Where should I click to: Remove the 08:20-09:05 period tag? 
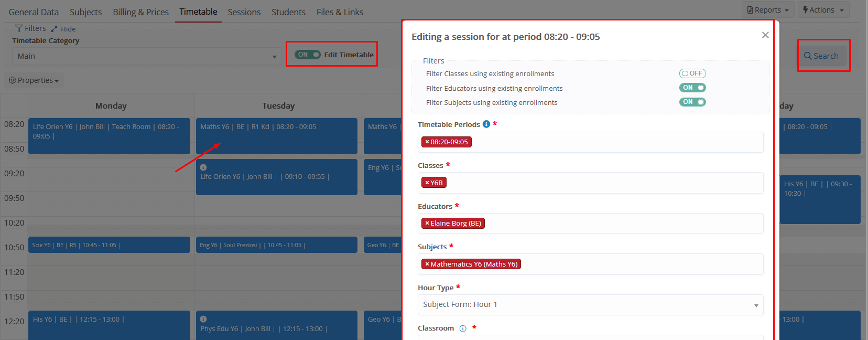(427, 142)
